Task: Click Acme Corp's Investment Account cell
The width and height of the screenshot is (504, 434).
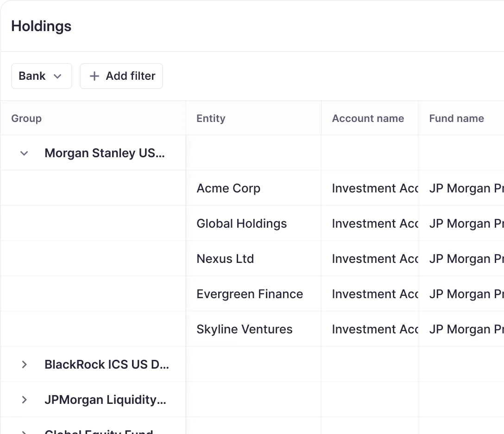Action: 375,188
